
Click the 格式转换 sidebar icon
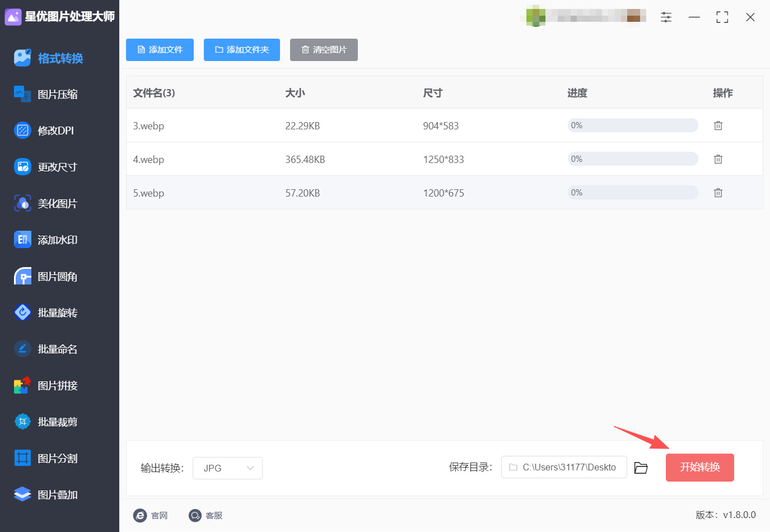(x=22, y=58)
